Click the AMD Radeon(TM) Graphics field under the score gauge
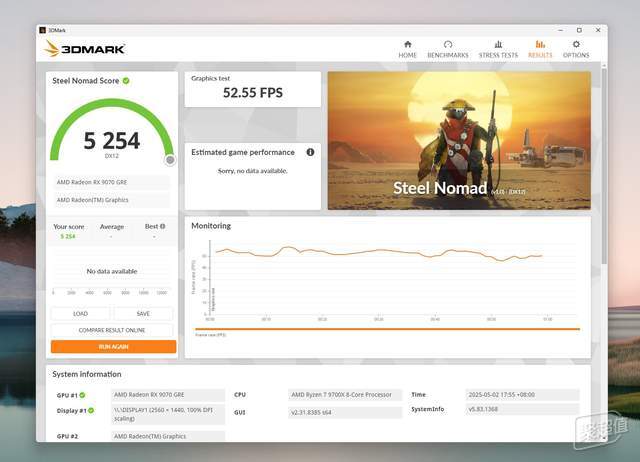 coord(112,200)
